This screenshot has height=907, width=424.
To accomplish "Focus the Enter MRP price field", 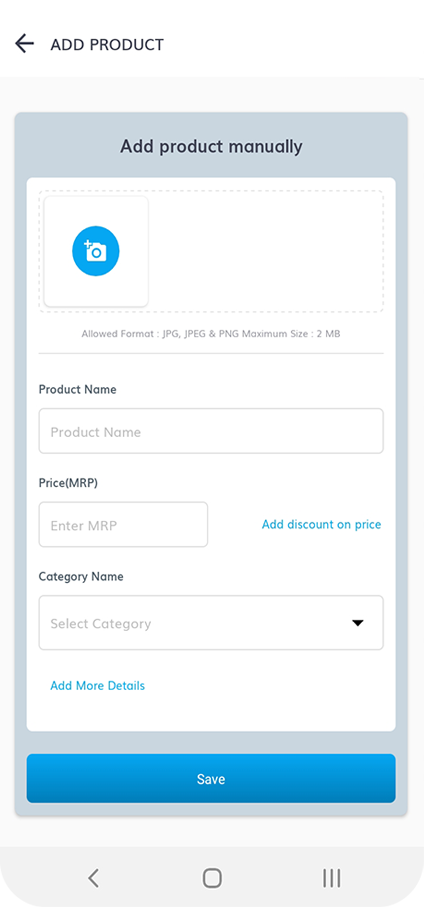I will [123, 525].
